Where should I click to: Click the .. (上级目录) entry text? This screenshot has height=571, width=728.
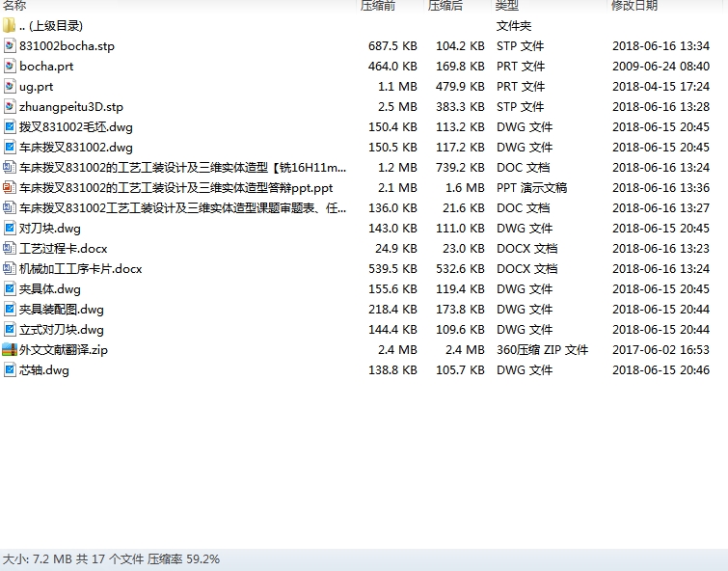coord(51,25)
